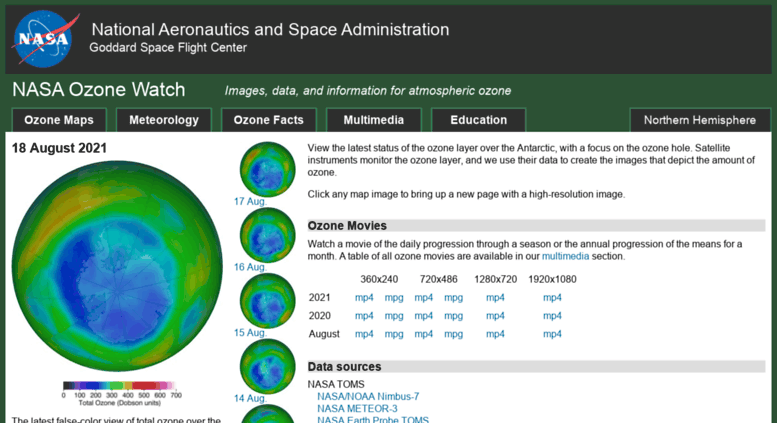Download 2020 720x486 mp4 movie
The image size is (777, 423).
(x=424, y=316)
